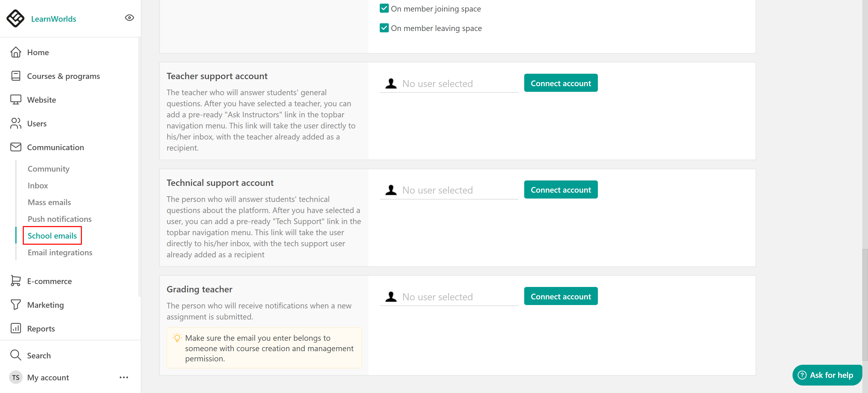
Task: Click the Website monitor icon
Action: 16,100
